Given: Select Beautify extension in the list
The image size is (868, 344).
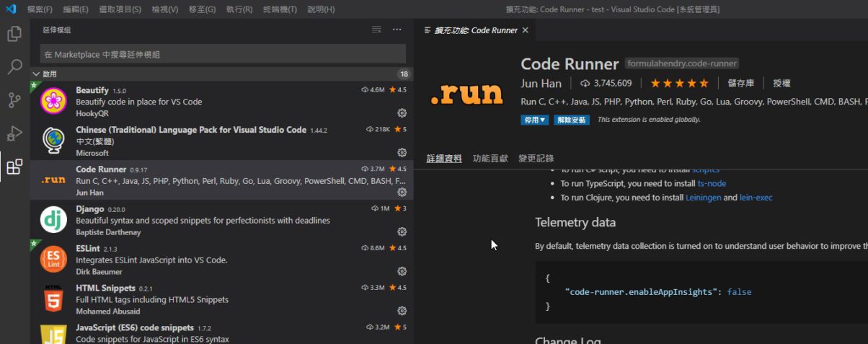Looking at the screenshot, I should point(221,101).
